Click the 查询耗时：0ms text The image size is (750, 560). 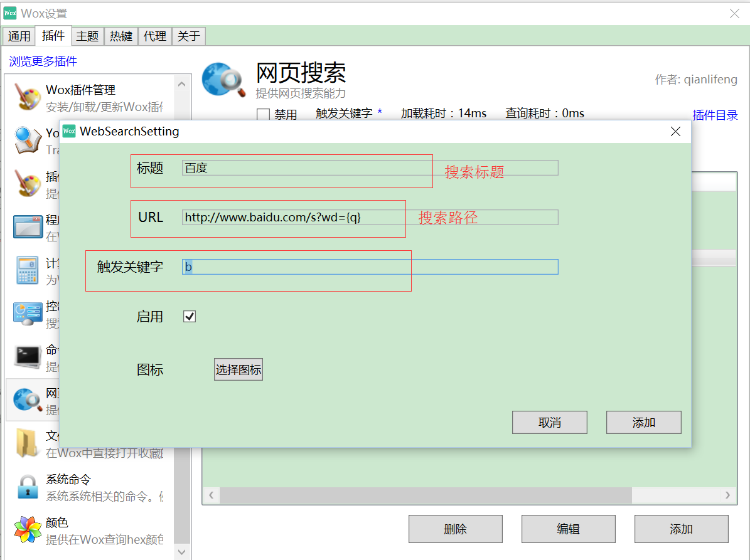(x=545, y=114)
